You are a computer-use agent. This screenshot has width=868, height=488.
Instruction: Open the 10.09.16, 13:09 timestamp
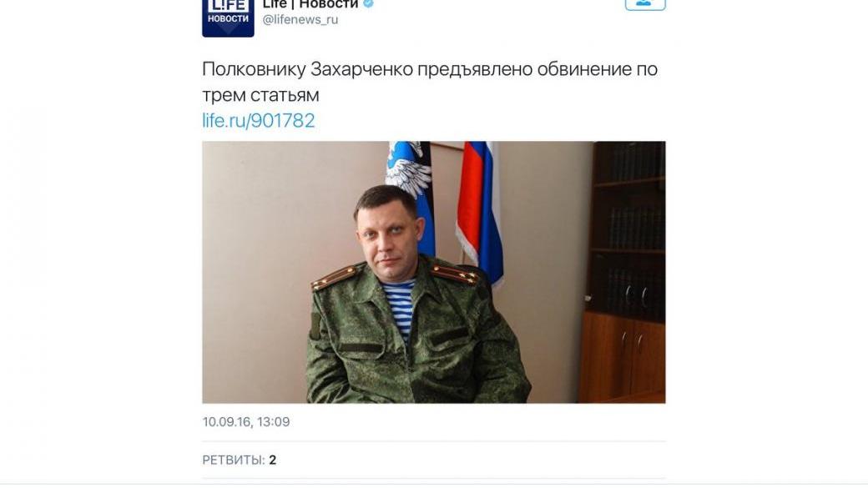tap(245, 421)
